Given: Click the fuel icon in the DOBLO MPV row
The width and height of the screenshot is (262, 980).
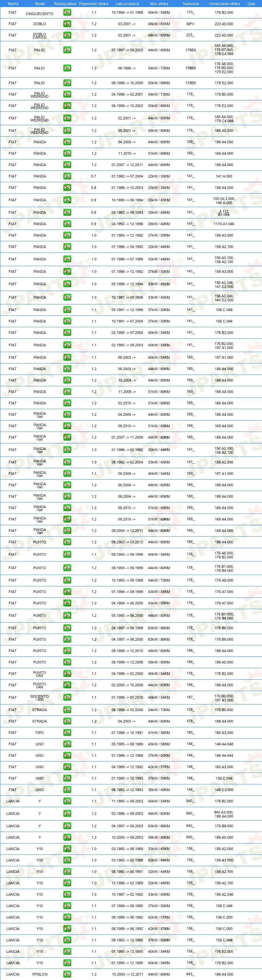Looking at the screenshot, I should click(x=67, y=23).
